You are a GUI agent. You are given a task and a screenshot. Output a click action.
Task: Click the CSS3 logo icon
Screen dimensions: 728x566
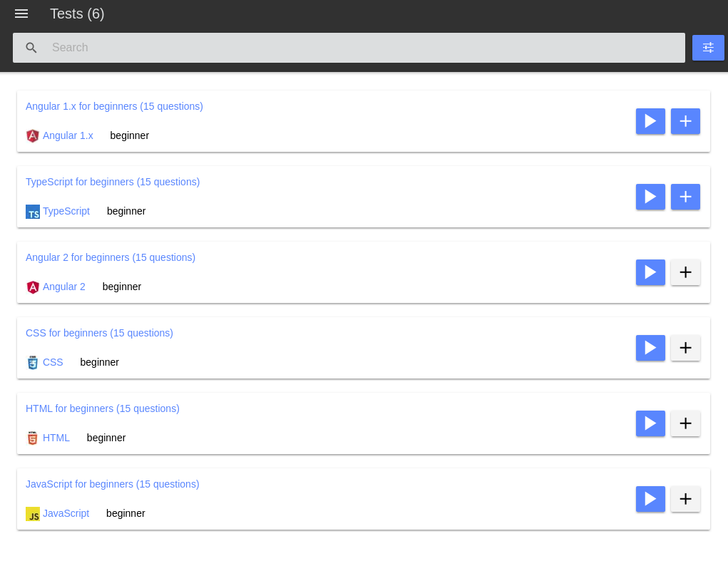coord(33,363)
